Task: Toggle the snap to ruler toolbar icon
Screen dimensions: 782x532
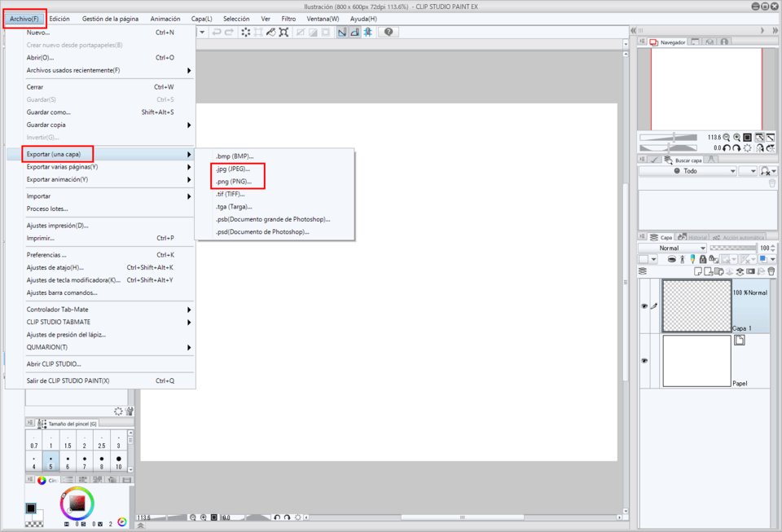Action: tap(341, 32)
